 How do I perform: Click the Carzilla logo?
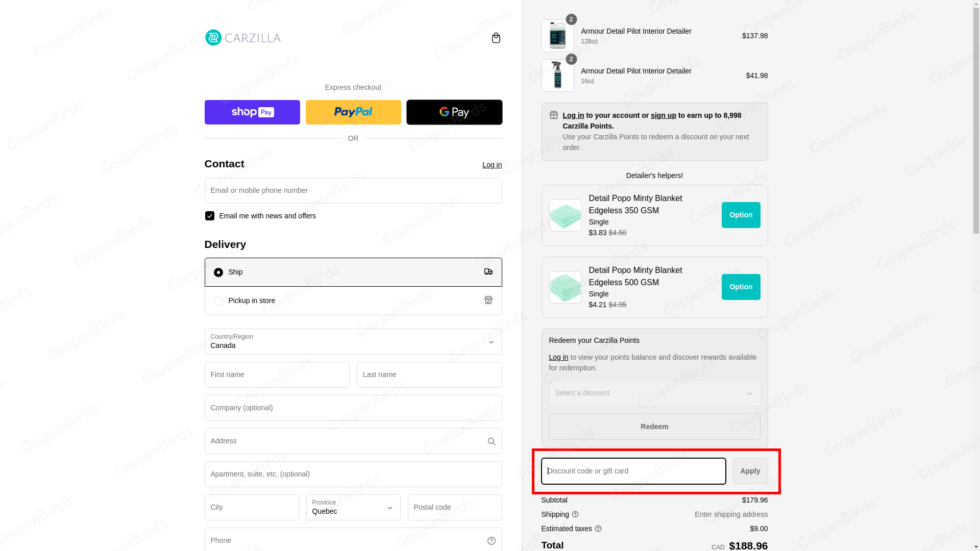click(243, 38)
